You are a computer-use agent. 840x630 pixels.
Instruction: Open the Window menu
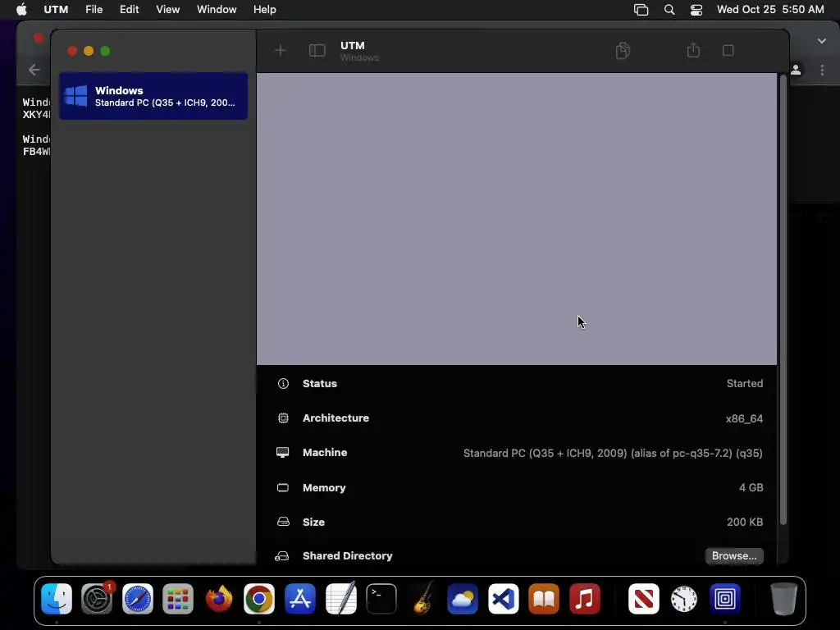pos(217,9)
